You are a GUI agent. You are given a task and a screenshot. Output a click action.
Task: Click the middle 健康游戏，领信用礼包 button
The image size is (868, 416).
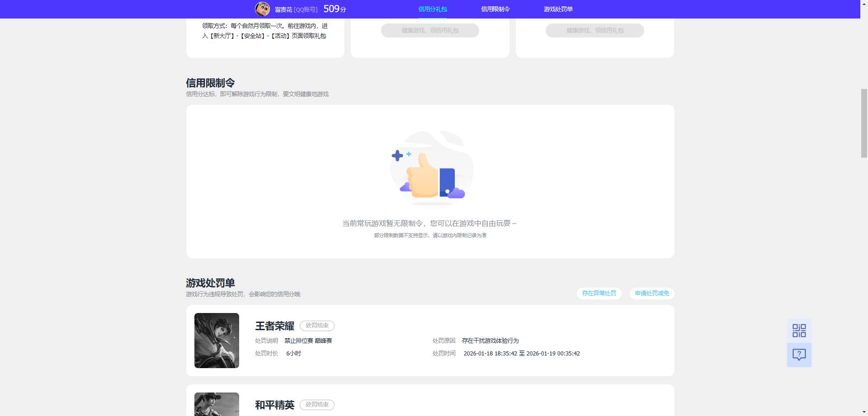click(x=430, y=30)
